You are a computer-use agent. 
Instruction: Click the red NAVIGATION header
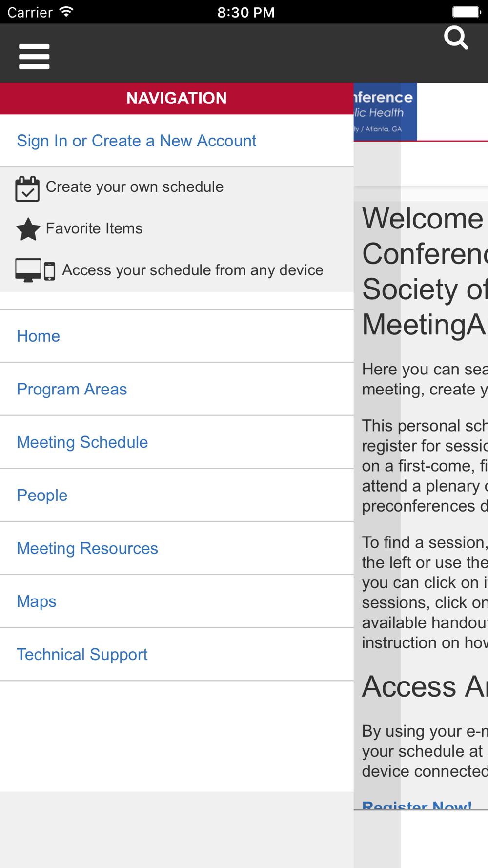[x=177, y=99]
